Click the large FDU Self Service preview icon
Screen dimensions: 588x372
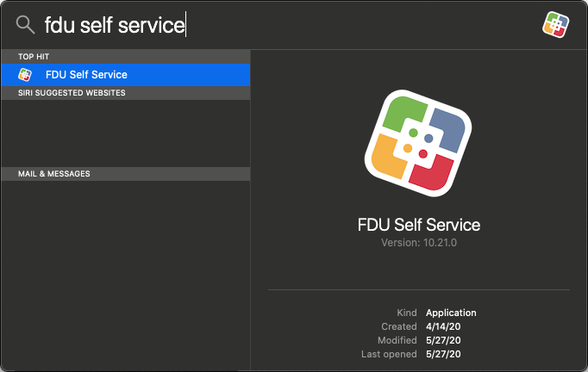[x=418, y=143]
